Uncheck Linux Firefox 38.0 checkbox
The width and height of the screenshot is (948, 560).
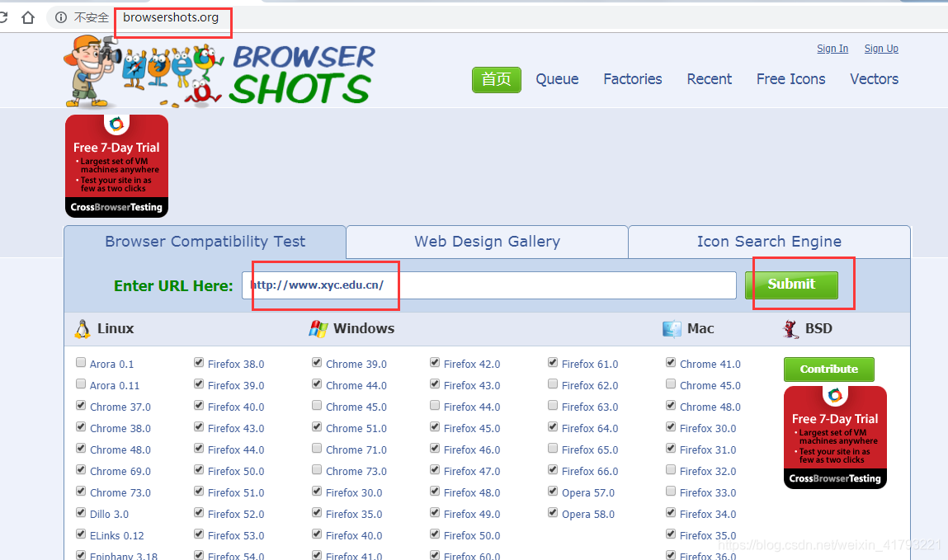pos(199,362)
